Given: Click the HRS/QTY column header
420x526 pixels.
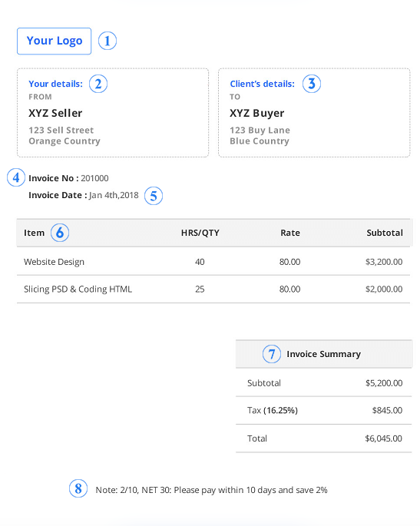Looking at the screenshot, I should tap(200, 233).
